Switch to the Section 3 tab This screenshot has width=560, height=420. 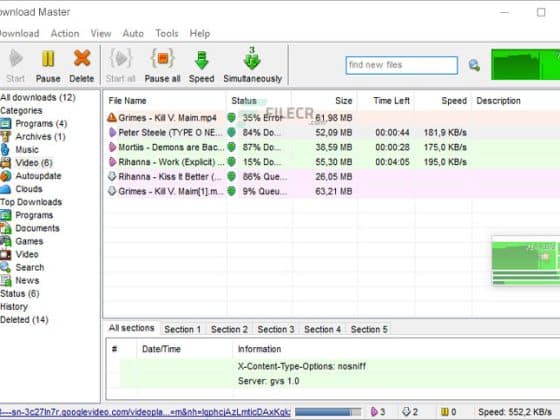click(276, 329)
